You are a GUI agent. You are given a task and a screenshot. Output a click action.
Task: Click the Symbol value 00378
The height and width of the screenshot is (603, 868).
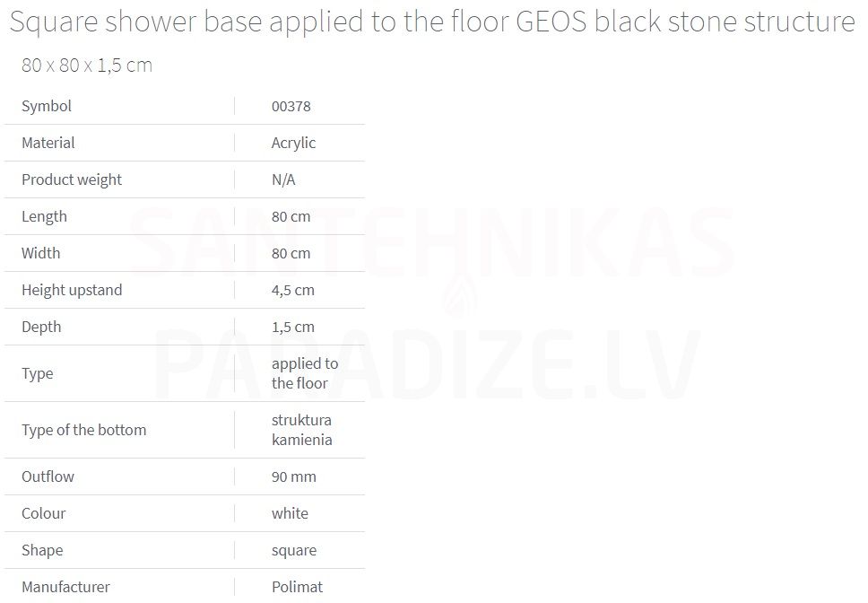(x=291, y=106)
